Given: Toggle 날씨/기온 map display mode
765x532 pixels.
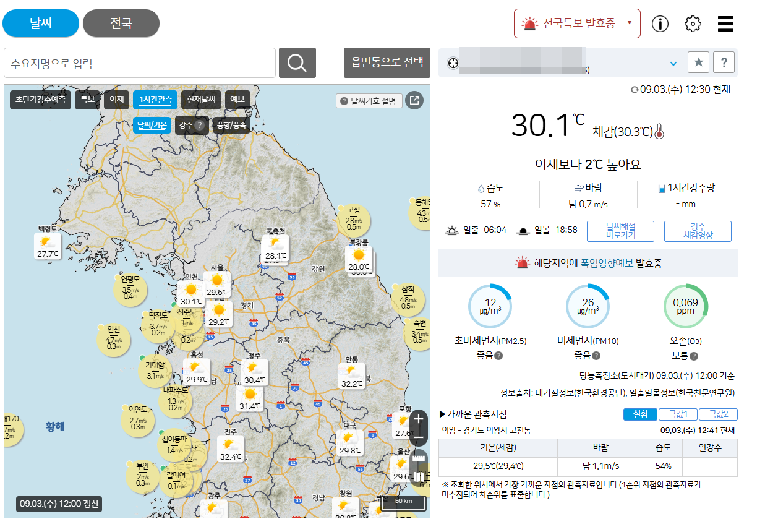Looking at the screenshot, I should click(x=152, y=125).
